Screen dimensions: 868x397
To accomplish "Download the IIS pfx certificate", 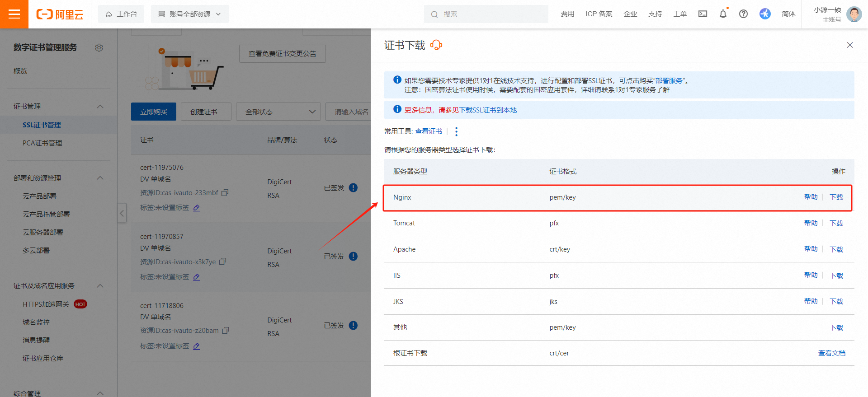I will (x=836, y=276).
